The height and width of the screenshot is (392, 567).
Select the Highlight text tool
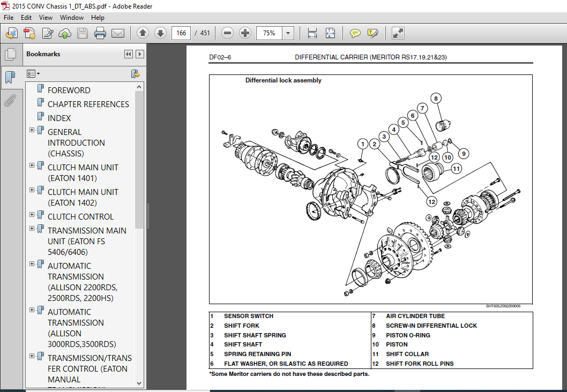pos(373,33)
